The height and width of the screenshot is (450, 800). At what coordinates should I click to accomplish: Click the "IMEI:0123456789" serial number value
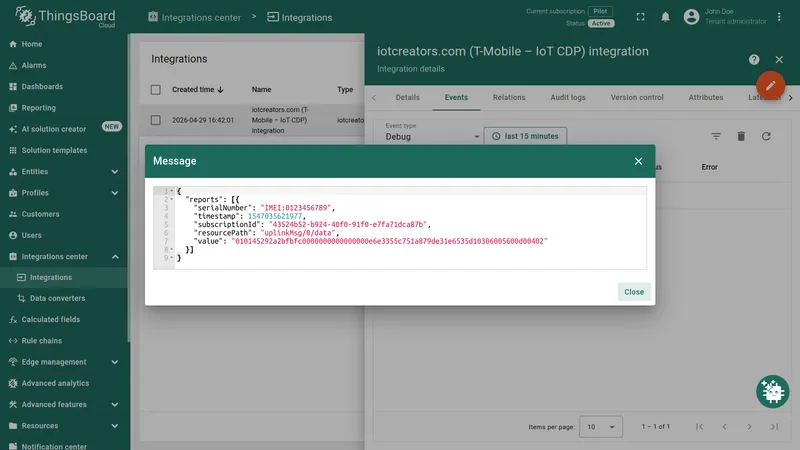coord(295,208)
